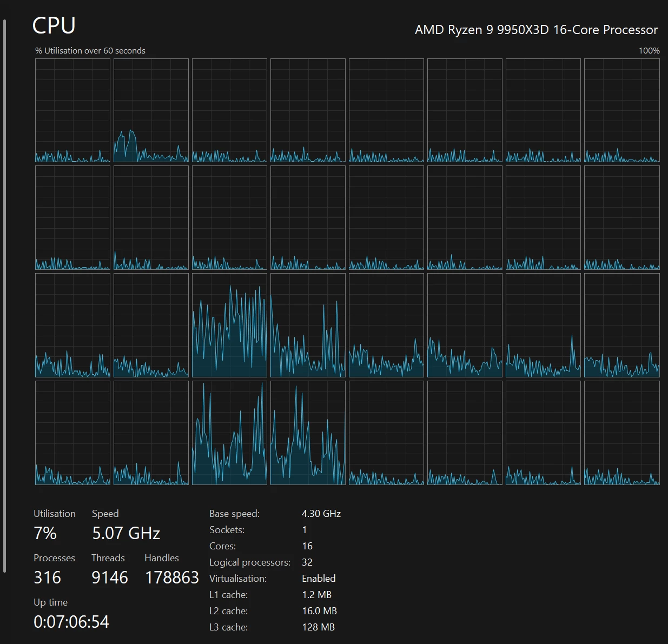Select the cores value 16

click(x=307, y=546)
